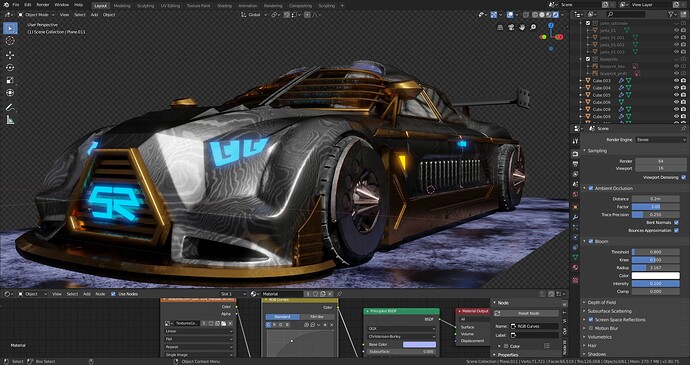Screen dimensions: 690x365
Task: Select the Annotate tool
Action: click(10, 107)
